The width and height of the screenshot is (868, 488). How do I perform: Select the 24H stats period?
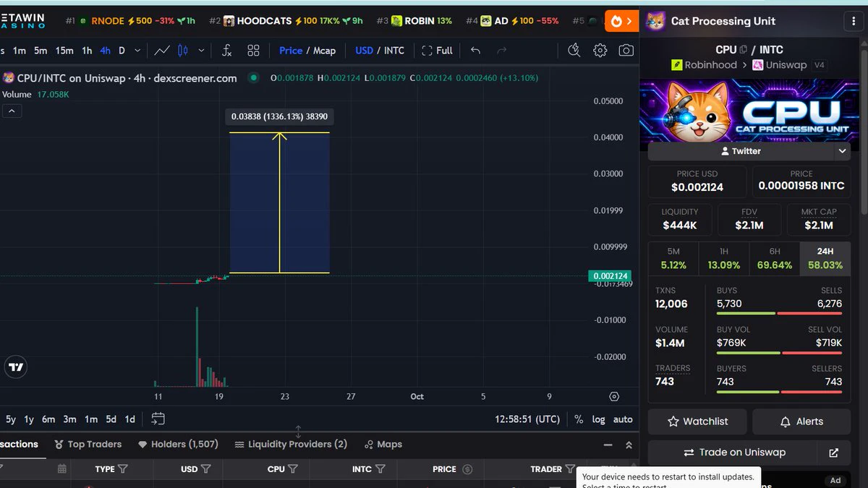[x=825, y=258]
